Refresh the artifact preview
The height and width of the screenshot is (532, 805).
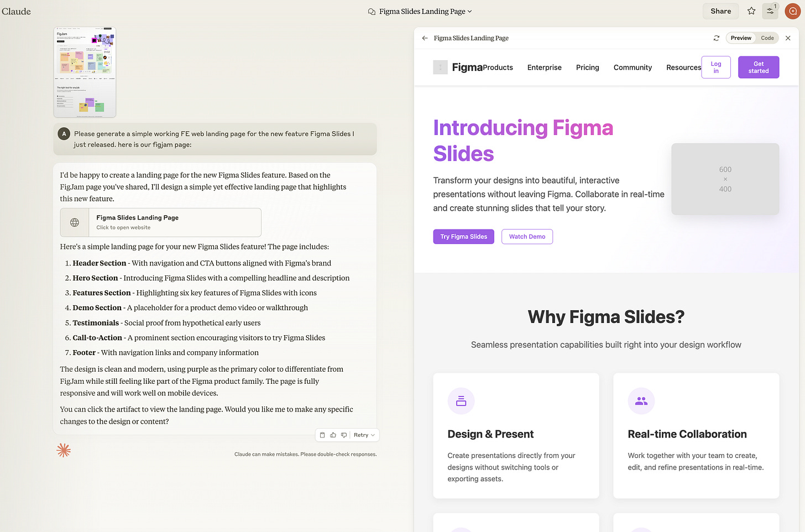[x=717, y=38]
